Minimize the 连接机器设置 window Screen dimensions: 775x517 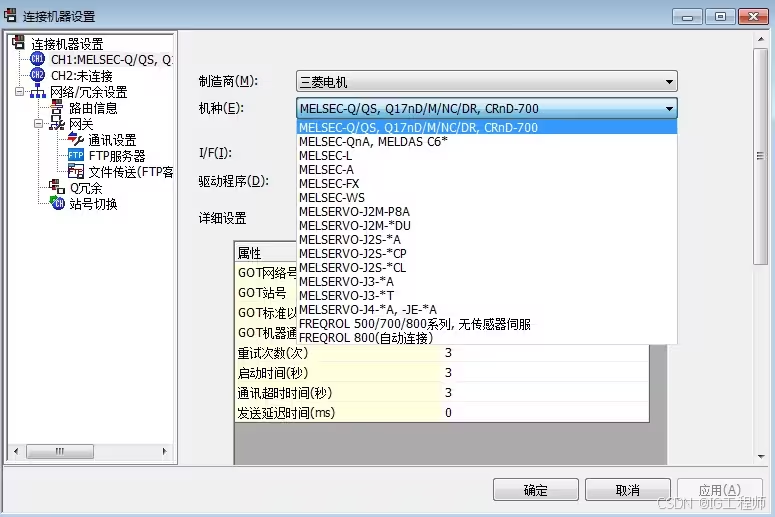click(x=687, y=17)
